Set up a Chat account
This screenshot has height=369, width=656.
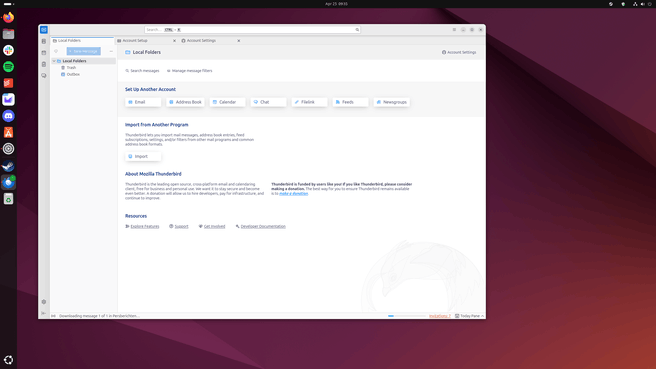[x=269, y=102]
